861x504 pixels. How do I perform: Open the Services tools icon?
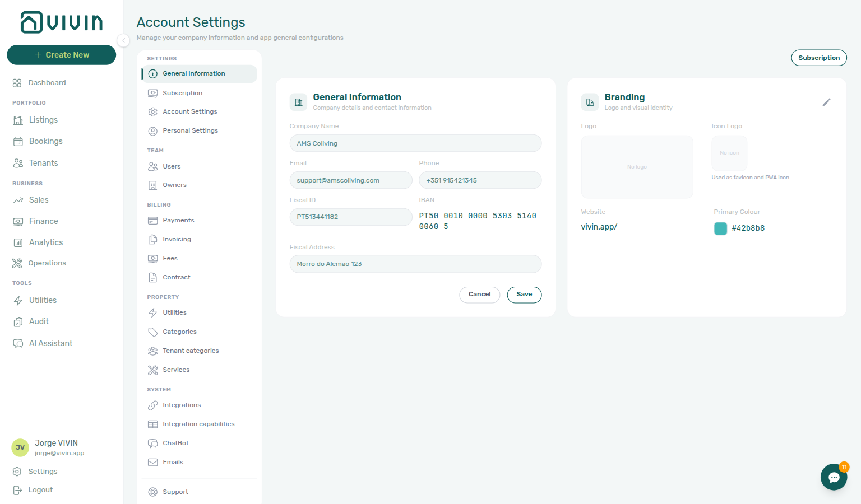[152, 370]
